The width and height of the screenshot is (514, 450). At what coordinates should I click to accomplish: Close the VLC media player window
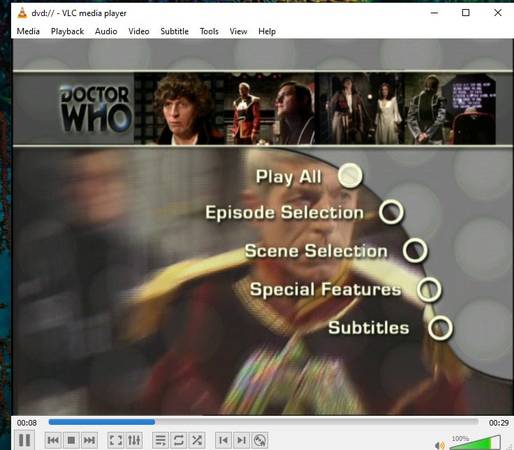[x=498, y=13]
